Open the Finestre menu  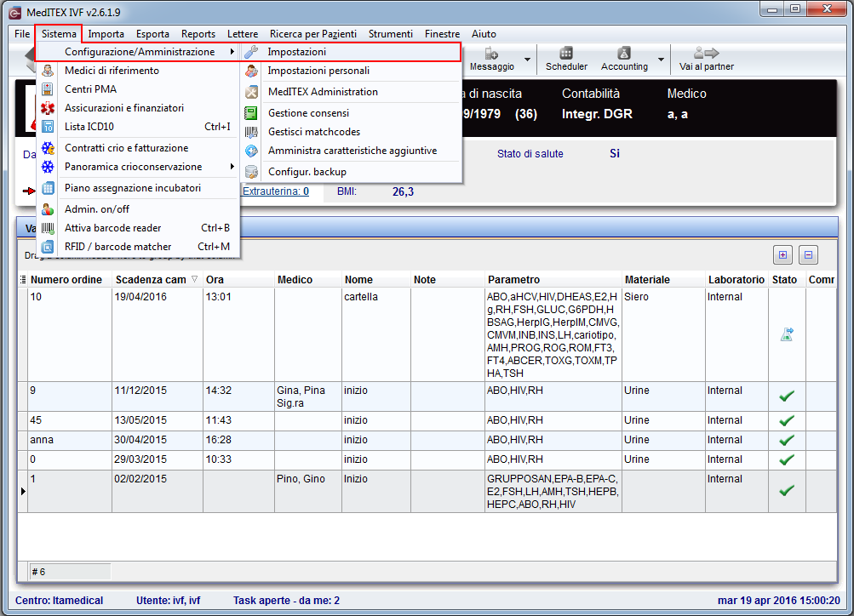[442, 34]
